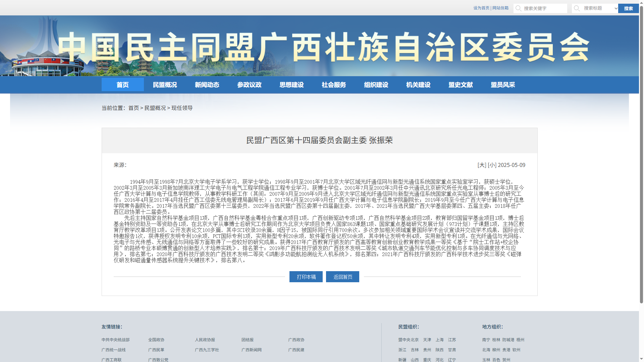Click the 搜索 button

[628, 8]
